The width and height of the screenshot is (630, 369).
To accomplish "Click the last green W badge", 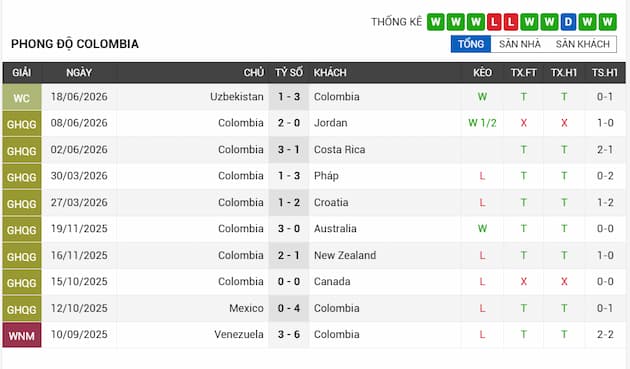I will pyautogui.click(x=608, y=22).
